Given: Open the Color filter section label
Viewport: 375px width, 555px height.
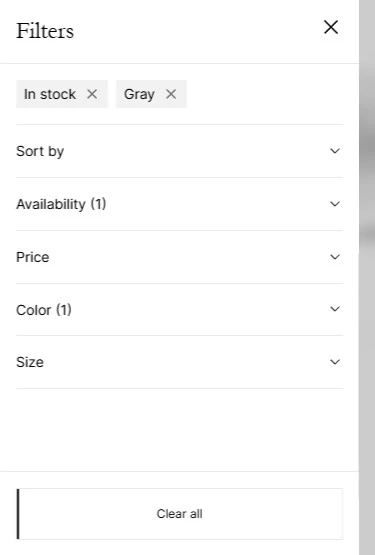Looking at the screenshot, I should click(34, 310).
